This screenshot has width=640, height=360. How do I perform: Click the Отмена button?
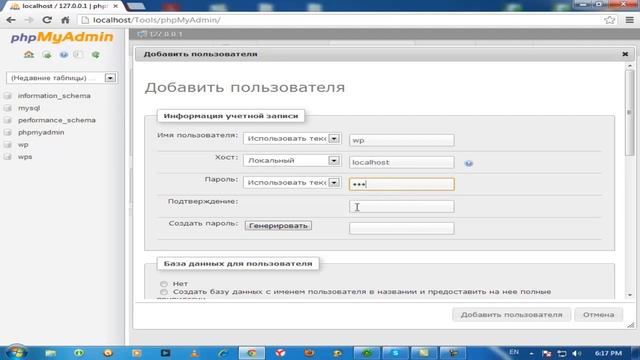point(598,315)
